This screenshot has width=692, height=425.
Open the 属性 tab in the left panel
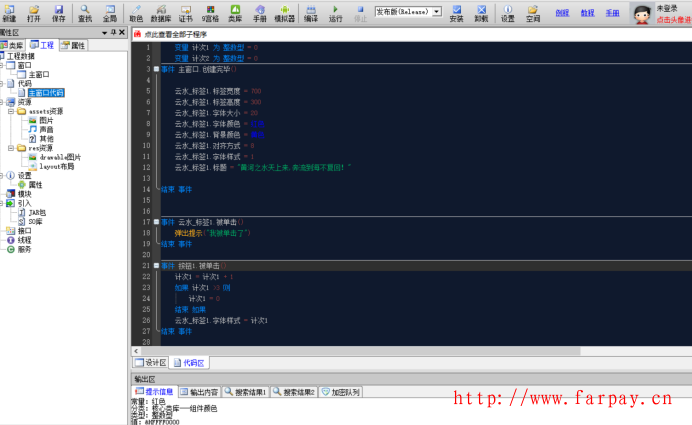(x=73, y=45)
